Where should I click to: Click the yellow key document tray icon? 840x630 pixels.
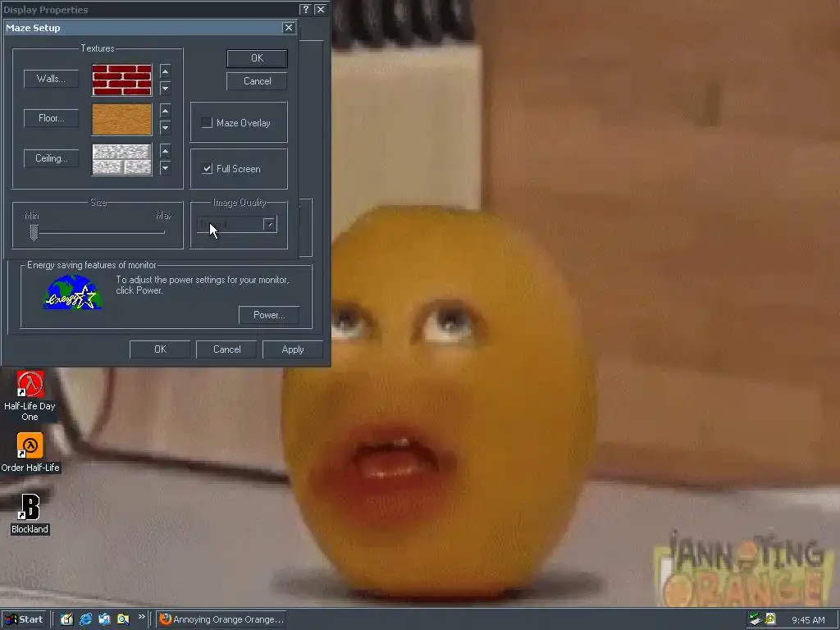[770, 619]
